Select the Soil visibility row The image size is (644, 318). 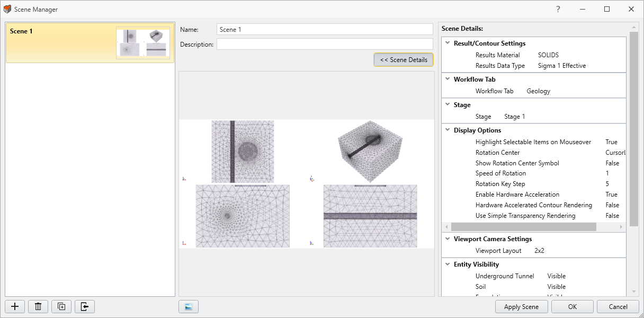point(534,287)
